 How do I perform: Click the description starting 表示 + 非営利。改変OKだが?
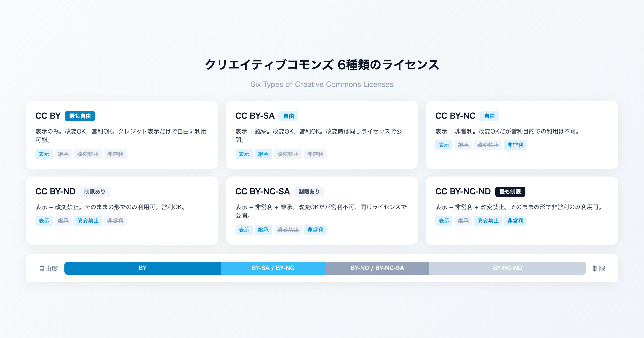[508, 131]
